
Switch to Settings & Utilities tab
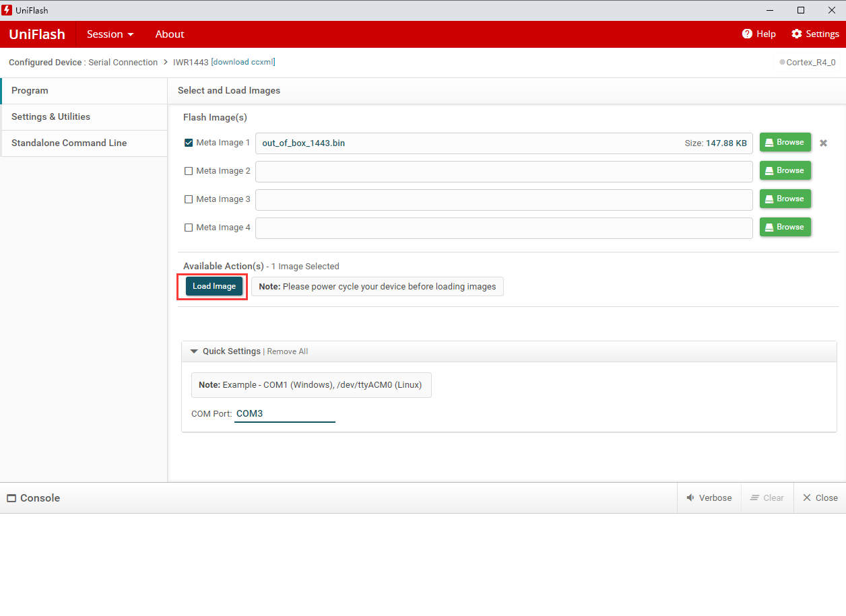click(84, 117)
